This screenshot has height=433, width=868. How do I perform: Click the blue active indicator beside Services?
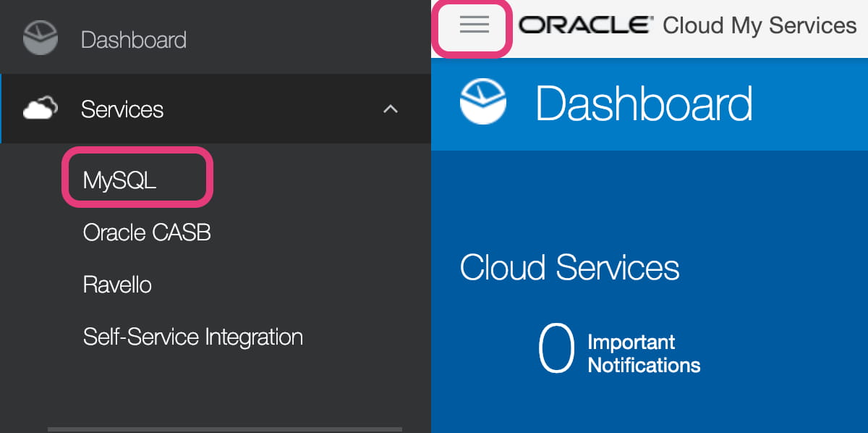(1, 109)
